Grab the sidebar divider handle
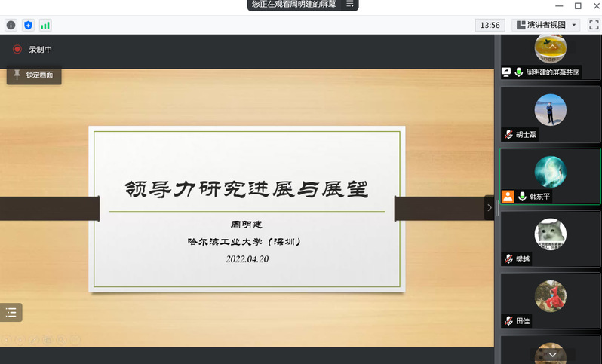The image size is (602, 364). 497,208
